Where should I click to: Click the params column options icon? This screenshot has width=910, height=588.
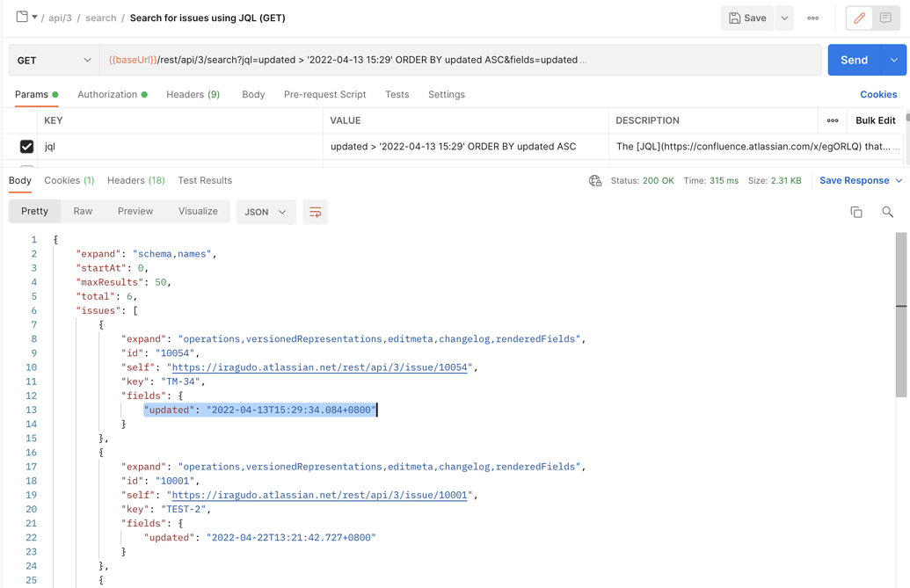833,120
